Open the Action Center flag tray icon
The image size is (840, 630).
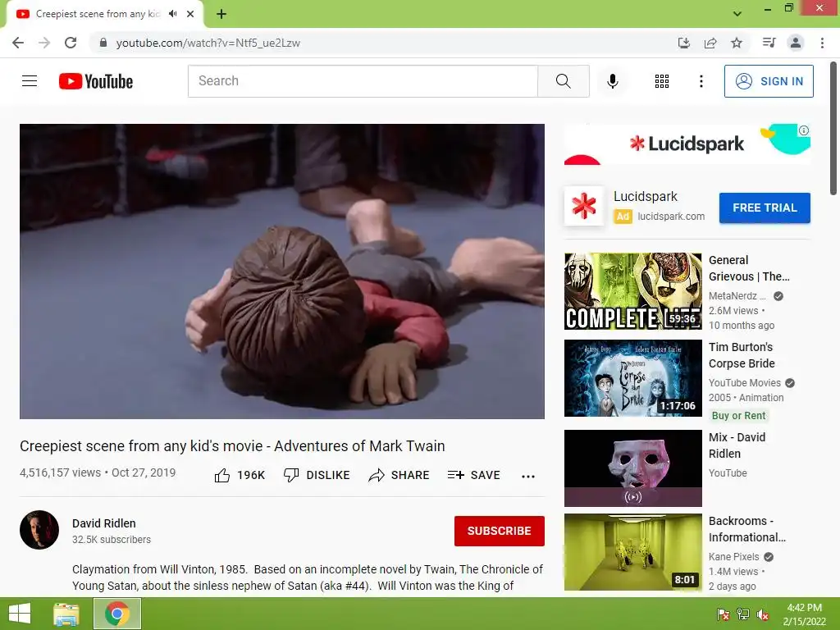(x=724, y=615)
